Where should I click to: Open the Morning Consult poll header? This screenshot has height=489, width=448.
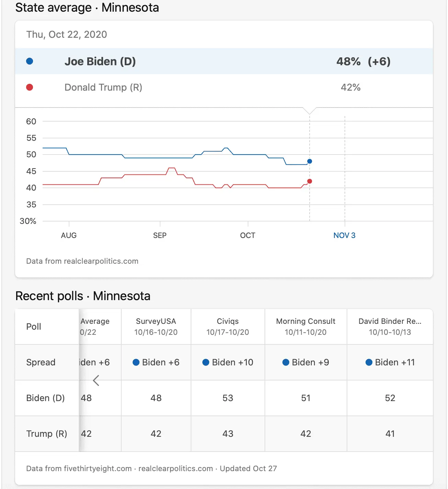[x=305, y=327]
